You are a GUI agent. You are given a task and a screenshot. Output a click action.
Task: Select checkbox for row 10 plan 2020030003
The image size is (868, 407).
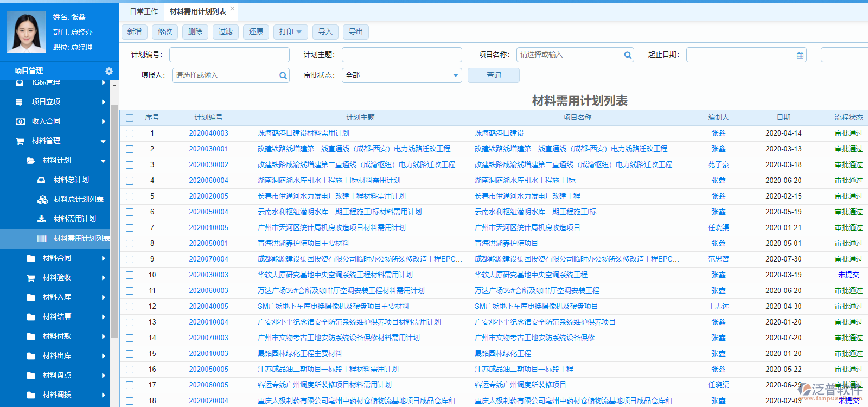130,275
